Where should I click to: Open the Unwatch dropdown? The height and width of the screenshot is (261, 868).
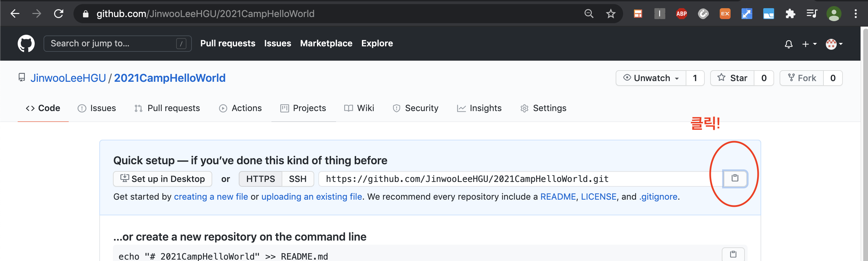click(x=651, y=78)
